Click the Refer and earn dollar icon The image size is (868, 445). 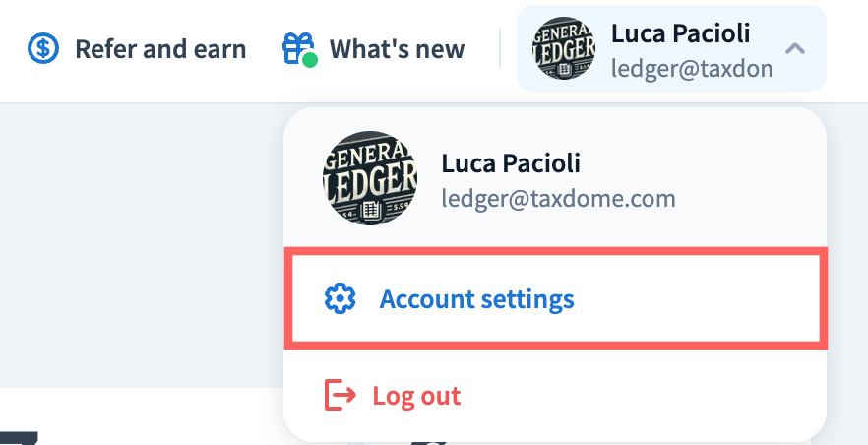click(43, 47)
